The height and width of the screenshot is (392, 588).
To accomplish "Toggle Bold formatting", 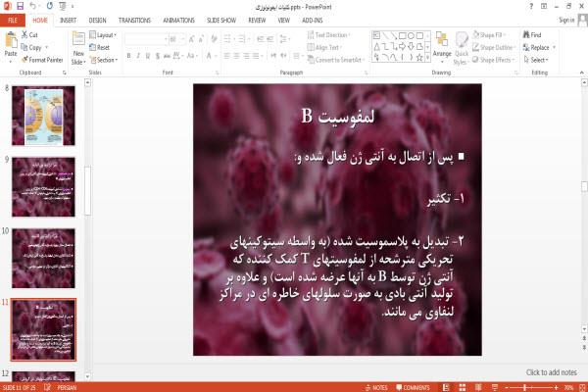I will (128, 56).
